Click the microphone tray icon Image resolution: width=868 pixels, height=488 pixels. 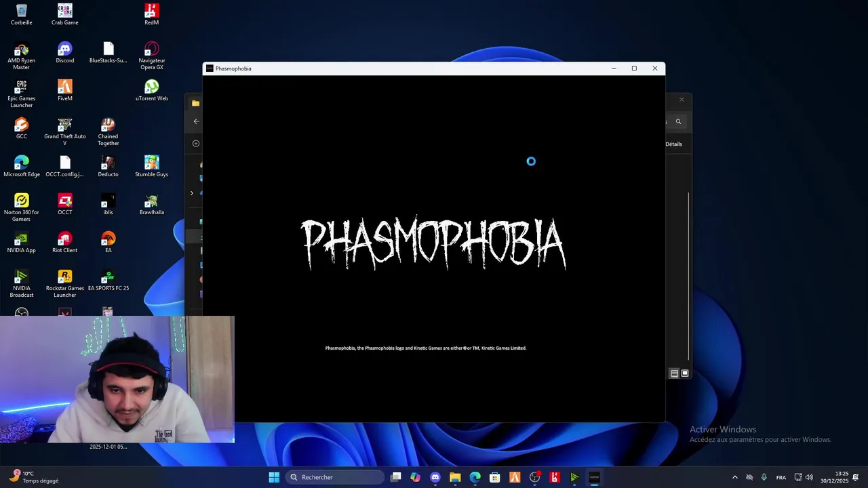pos(764,477)
